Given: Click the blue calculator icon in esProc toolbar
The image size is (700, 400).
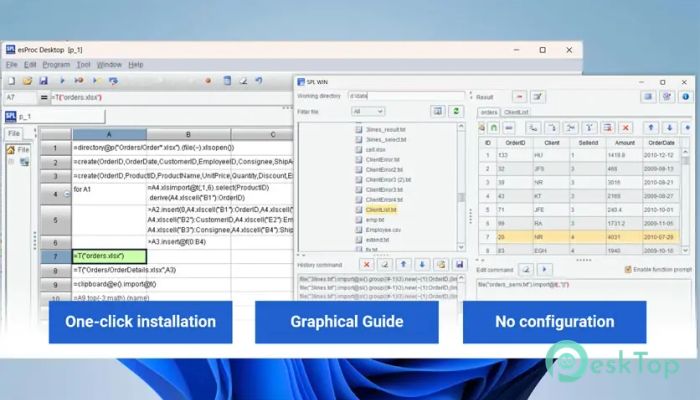Looking at the screenshot, I should 227,81.
